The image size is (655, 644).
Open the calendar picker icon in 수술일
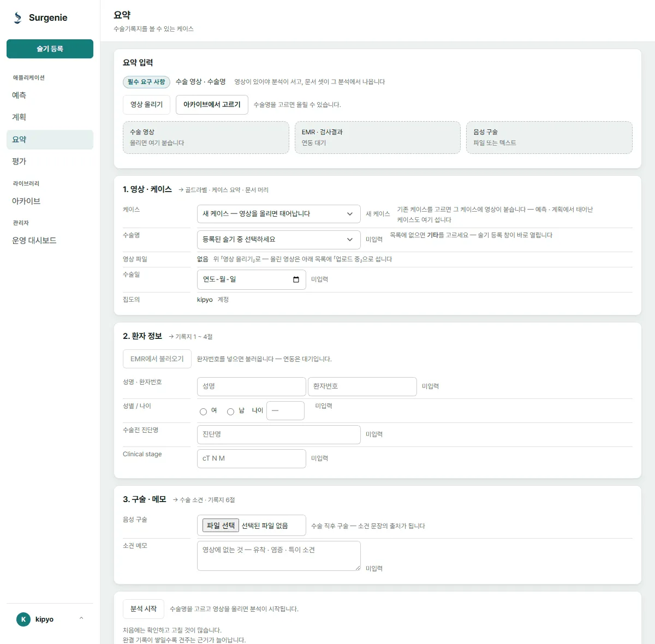click(296, 279)
